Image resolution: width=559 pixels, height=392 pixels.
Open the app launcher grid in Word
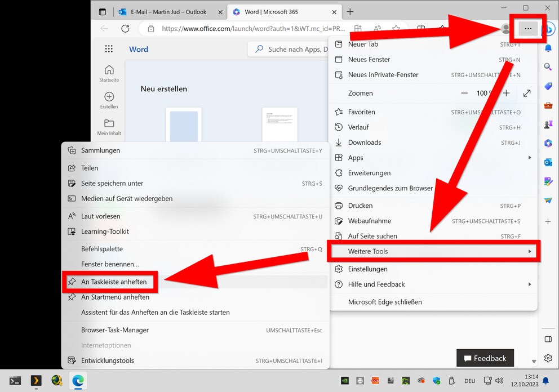109,49
